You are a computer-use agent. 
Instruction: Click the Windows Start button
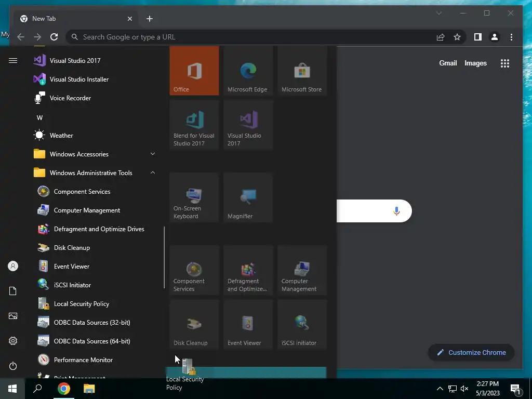(x=12, y=389)
